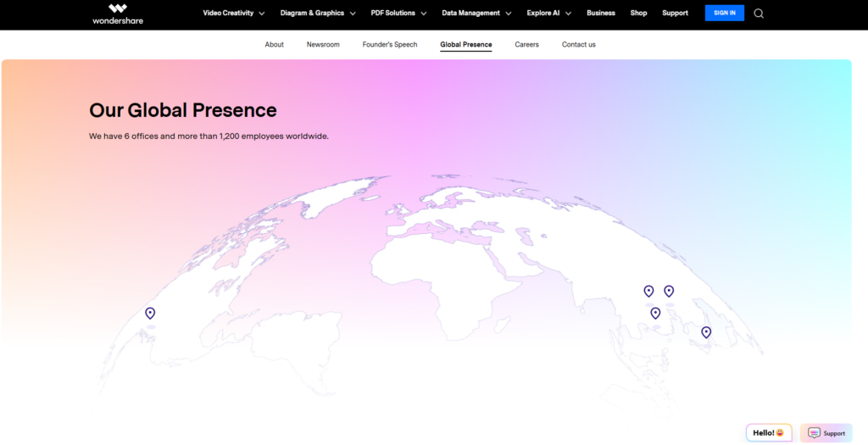Select the map pin on North America
This screenshot has width=868, height=445.
tap(150, 314)
